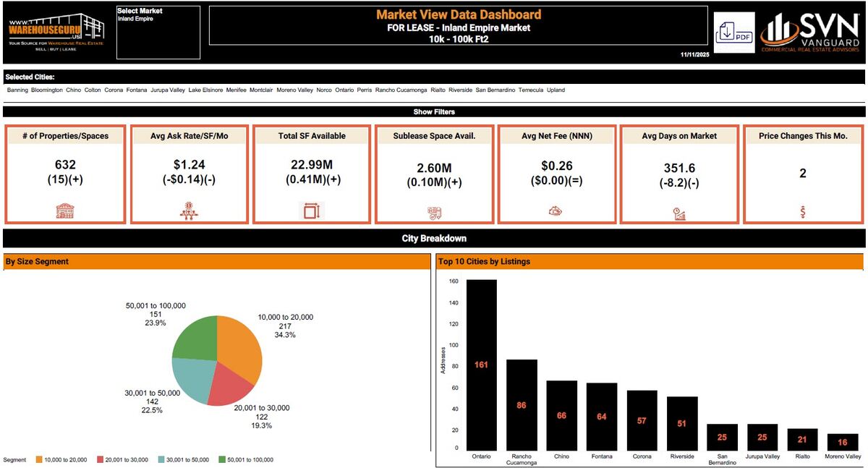
Task: Select the City Breakdown section header
Action: 433,238
